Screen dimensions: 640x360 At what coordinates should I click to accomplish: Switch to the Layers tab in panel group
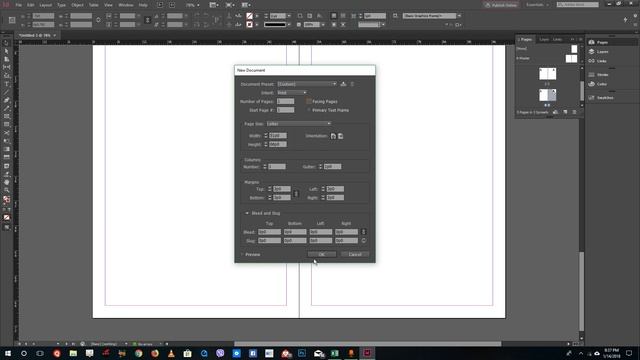click(544, 40)
